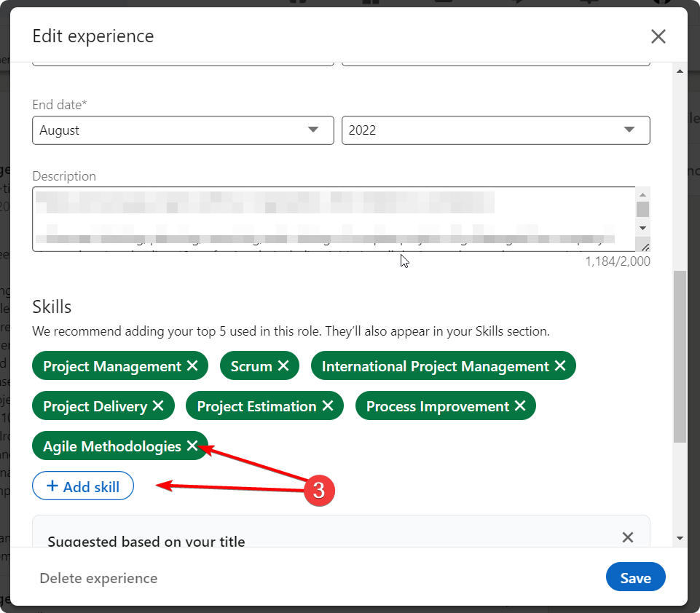Dismiss the suggested skills panel

click(x=627, y=537)
